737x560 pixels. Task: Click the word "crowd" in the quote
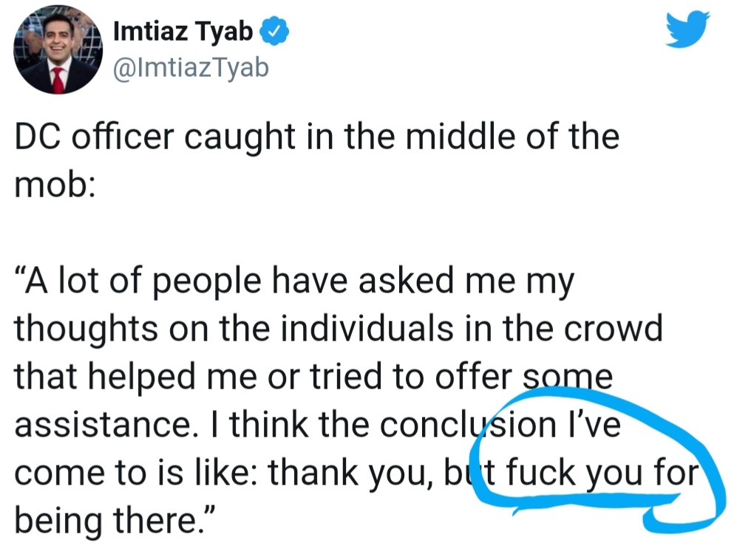(x=613, y=328)
